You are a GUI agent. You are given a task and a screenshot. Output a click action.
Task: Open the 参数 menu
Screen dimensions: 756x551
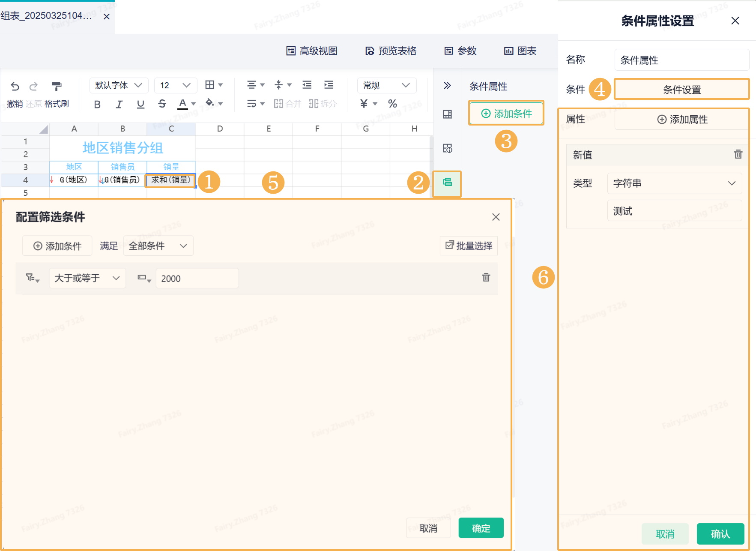tap(460, 51)
